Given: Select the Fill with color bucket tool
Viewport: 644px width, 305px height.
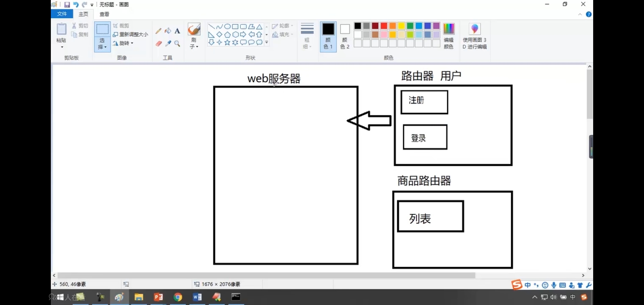Looking at the screenshot, I should tap(168, 31).
